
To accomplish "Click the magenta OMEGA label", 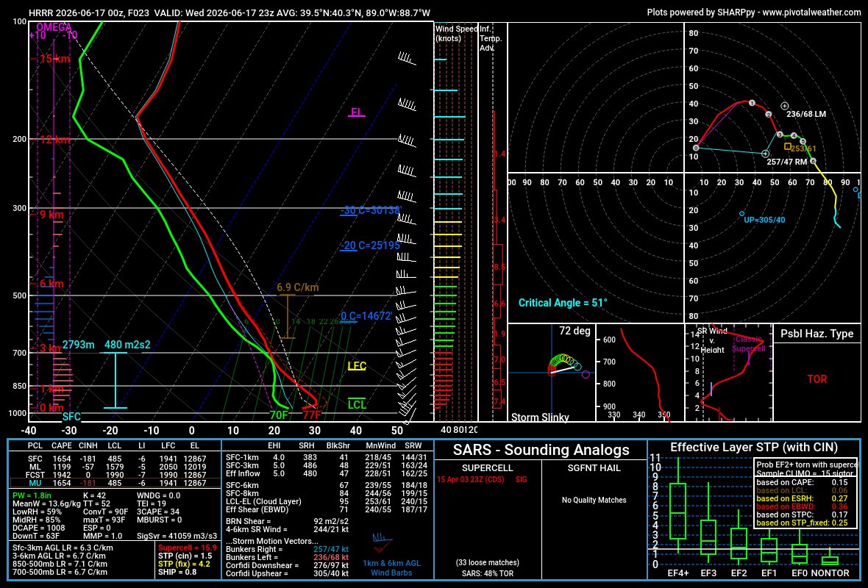I will 54,27.
